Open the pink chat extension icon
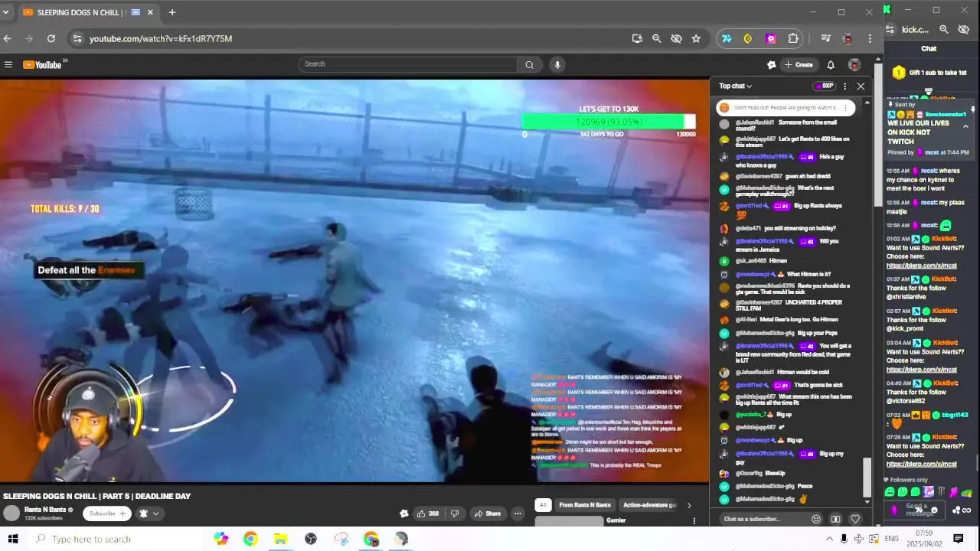This screenshot has height=551, width=980. 771,38
